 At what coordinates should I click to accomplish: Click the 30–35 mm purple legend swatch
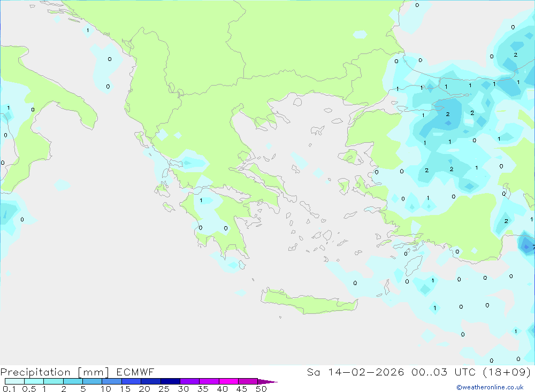pos(189,381)
